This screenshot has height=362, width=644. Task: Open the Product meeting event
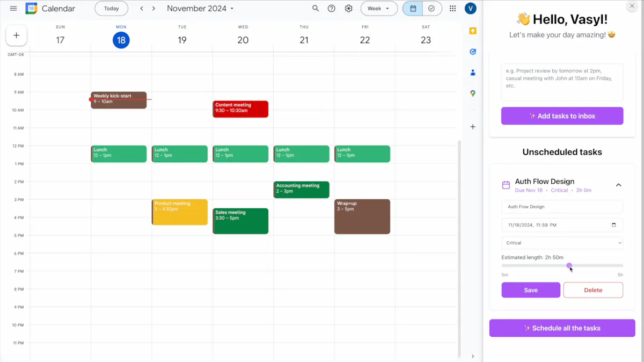[180, 212]
